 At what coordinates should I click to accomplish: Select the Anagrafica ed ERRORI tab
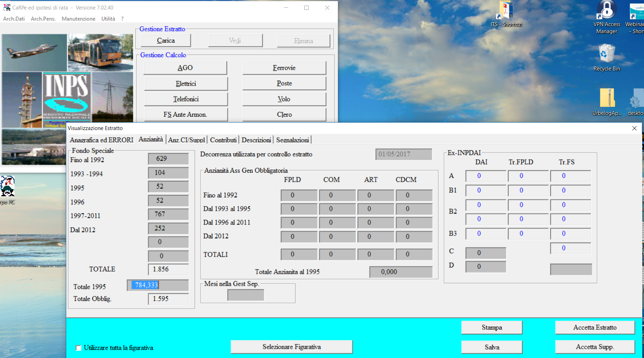[102, 140]
